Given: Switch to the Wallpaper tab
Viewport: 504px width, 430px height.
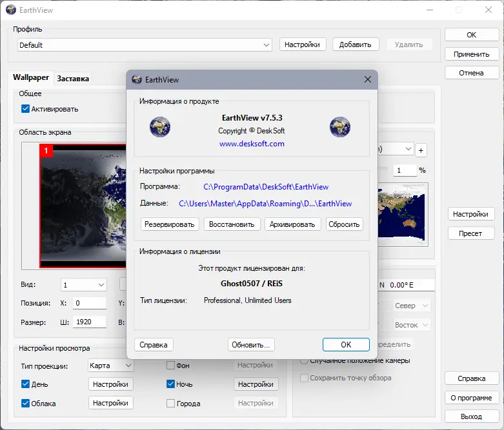Looking at the screenshot, I should (x=31, y=77).
